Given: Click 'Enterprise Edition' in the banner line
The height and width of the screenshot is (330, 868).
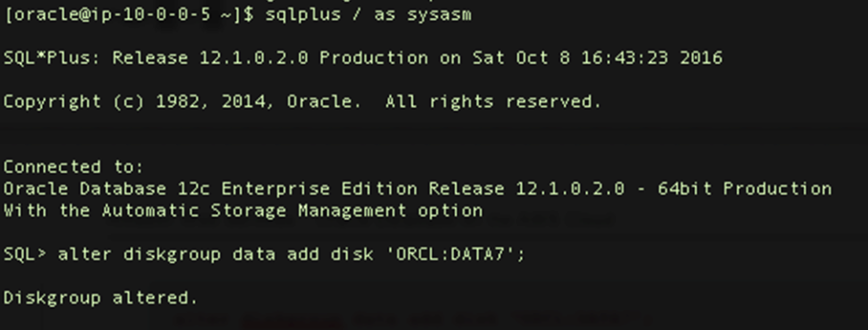Looking at the screenshot, I should [319, 189].
